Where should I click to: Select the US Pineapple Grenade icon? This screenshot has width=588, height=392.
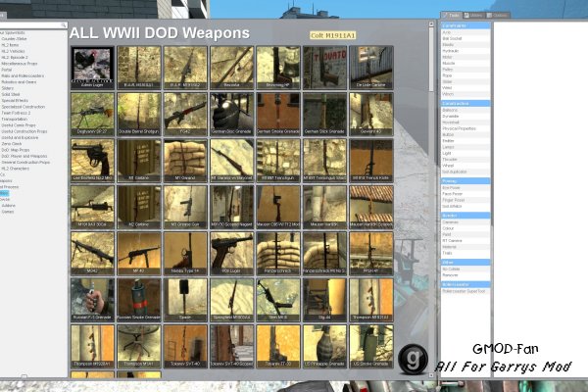[324, 347]
